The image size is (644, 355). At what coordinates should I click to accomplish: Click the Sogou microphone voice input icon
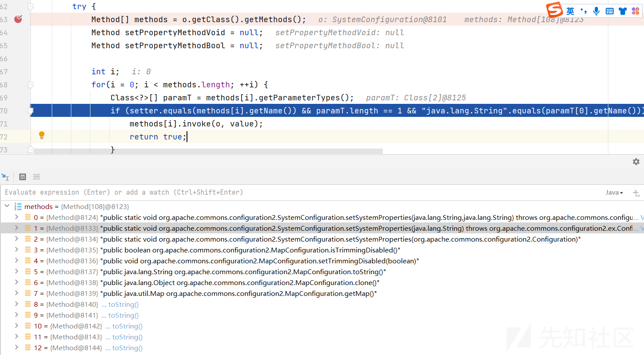[597, 11]
